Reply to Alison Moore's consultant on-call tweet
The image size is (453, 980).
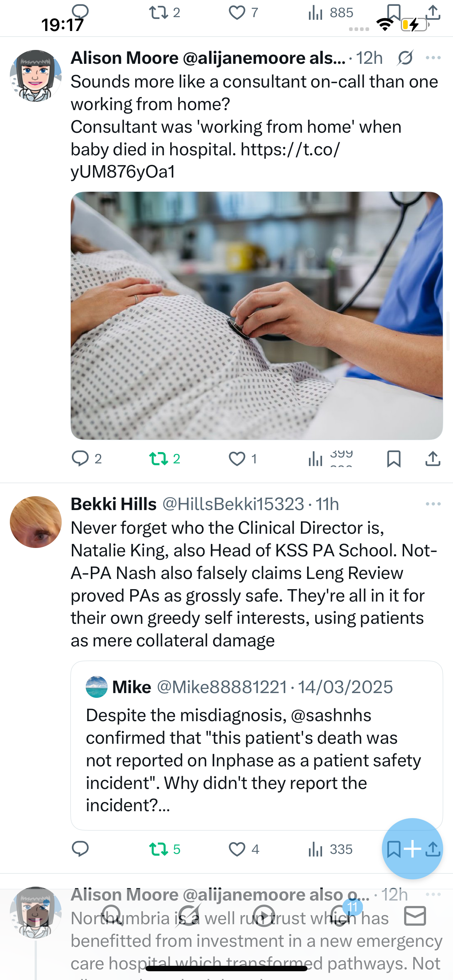80,458
